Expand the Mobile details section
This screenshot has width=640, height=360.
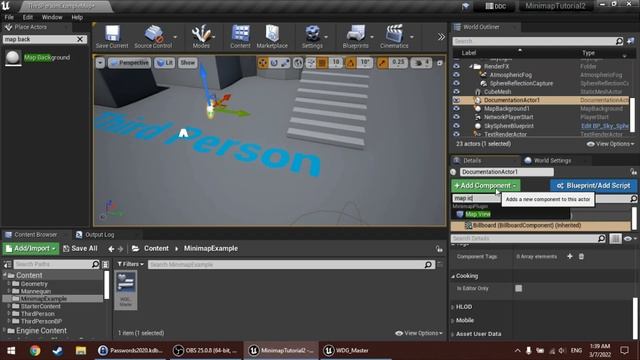pos(453,321)
